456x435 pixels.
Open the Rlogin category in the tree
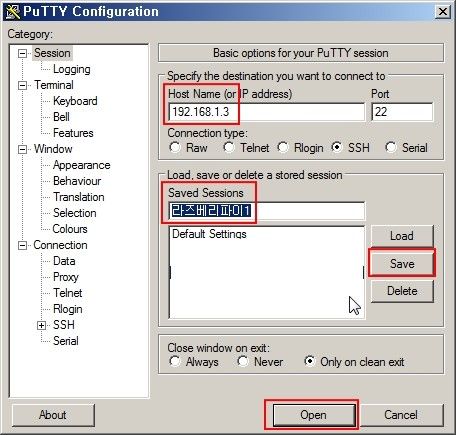coord(68,309)
